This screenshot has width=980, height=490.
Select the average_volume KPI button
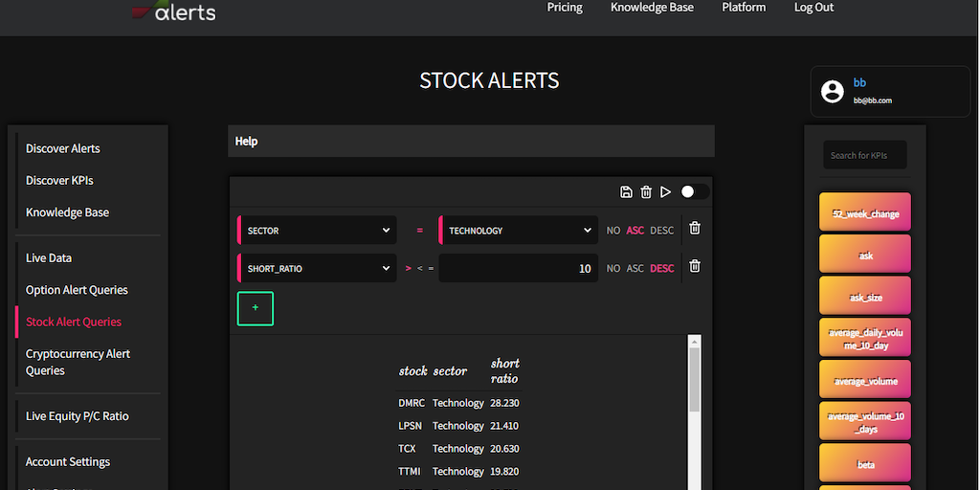tap(865, 380)
